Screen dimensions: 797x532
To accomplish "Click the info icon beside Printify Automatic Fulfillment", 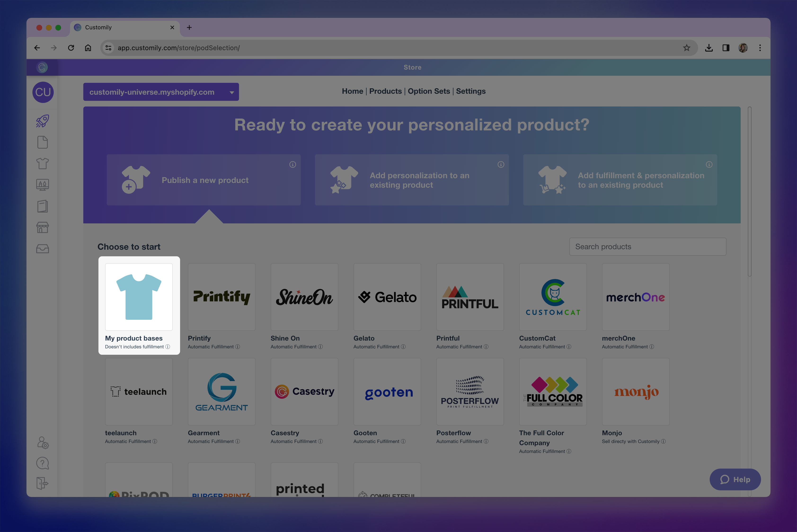I will pyautogui.click(x=238, y=347).
